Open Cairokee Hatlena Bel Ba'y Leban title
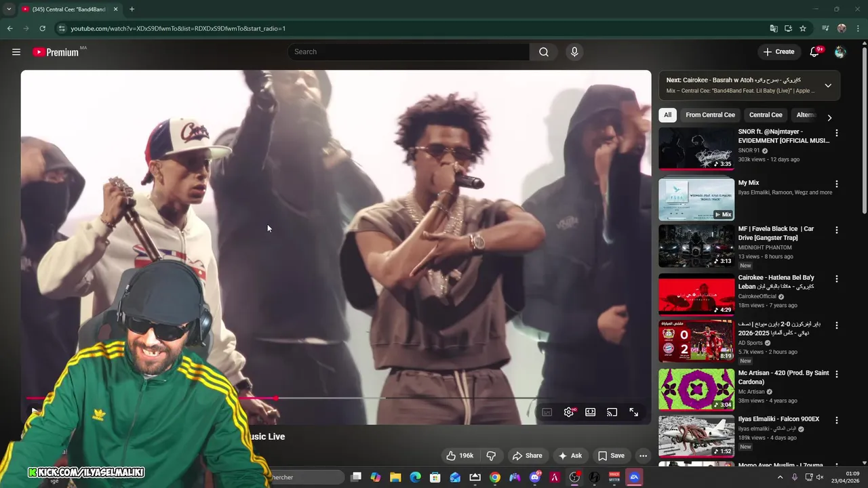868x488 pixels. 776,282
